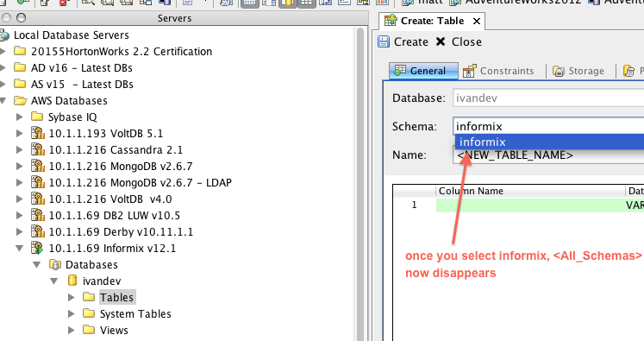Image resolution: width=644 pixels, height=341 pixels.
Task: Click the Create button
Action: tap(403, 42)
